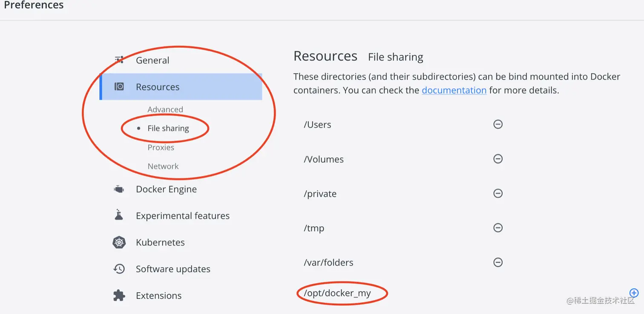Screen dimensions: 644x314
Task: Click the Resources page heading
Action: pos(325,56)
